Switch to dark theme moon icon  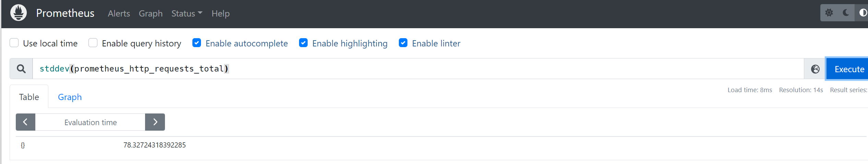(x=846, y=13)
